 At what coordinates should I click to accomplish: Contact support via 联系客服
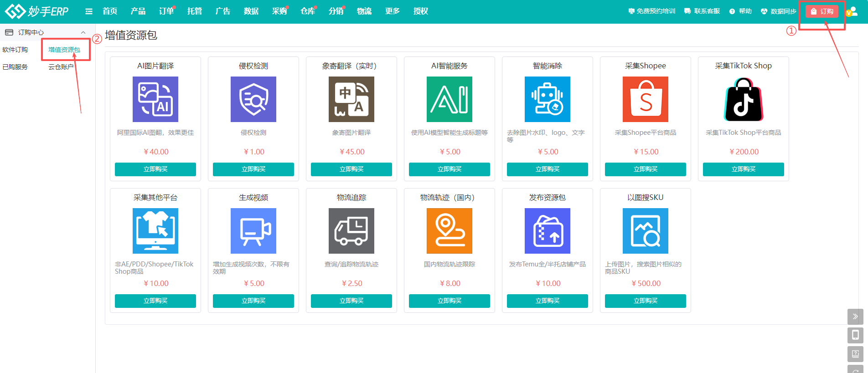702,11
